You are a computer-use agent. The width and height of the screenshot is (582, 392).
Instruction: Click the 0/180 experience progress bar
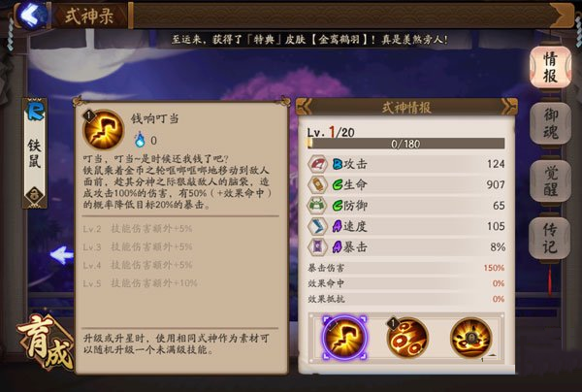pos(406,144)
